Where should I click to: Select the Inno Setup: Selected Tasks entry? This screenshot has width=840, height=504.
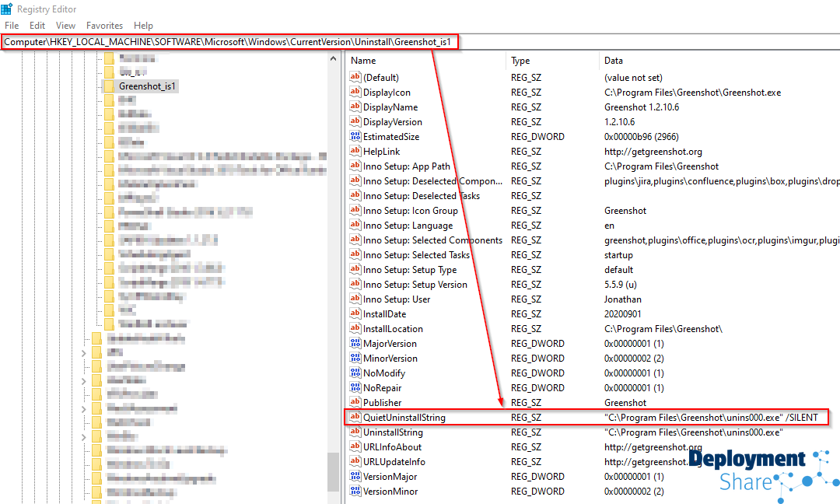click(416, 255)
